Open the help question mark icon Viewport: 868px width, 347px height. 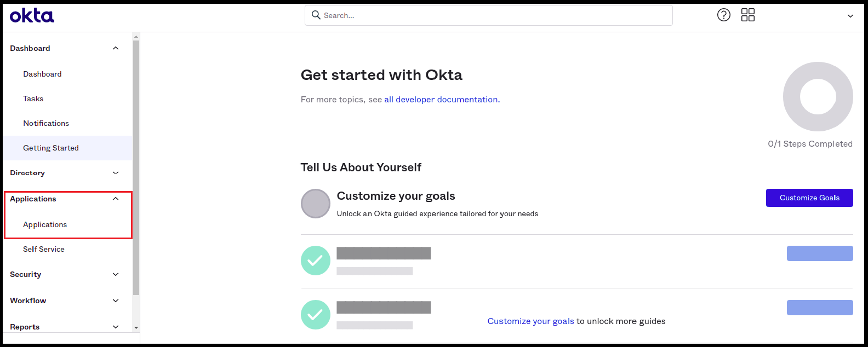724,15
